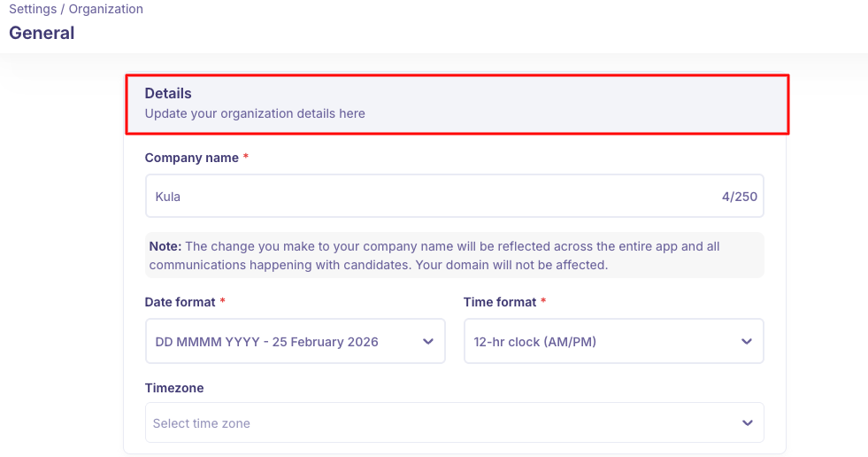Click the 'Update your organization details here' subtitle
This screenshot has height=457, width=868.
tap(255, 113)
